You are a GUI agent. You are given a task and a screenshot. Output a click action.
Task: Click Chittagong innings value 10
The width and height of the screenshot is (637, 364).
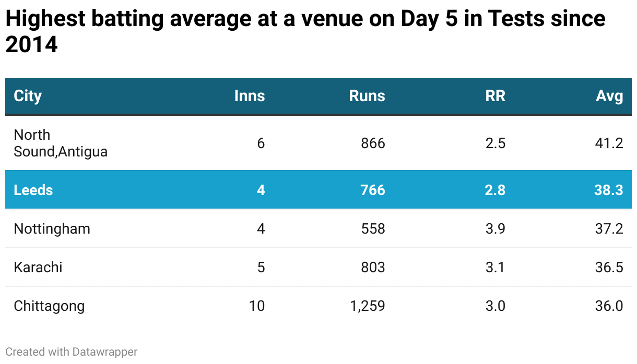(x=256, y=306)
